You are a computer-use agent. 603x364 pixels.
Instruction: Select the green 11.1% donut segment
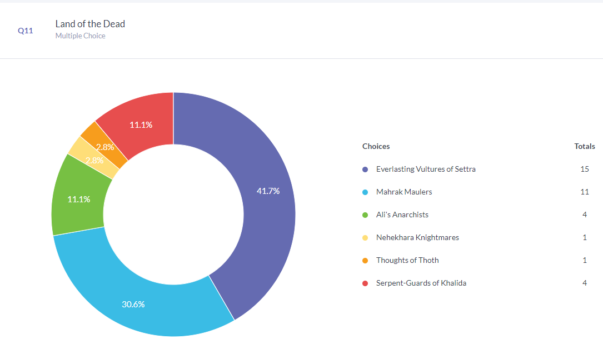(x=78, y=198)
